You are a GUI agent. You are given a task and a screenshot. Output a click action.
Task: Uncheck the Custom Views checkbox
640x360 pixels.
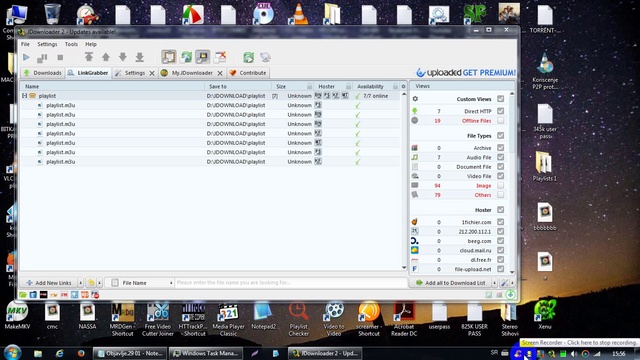click(500, 99)
